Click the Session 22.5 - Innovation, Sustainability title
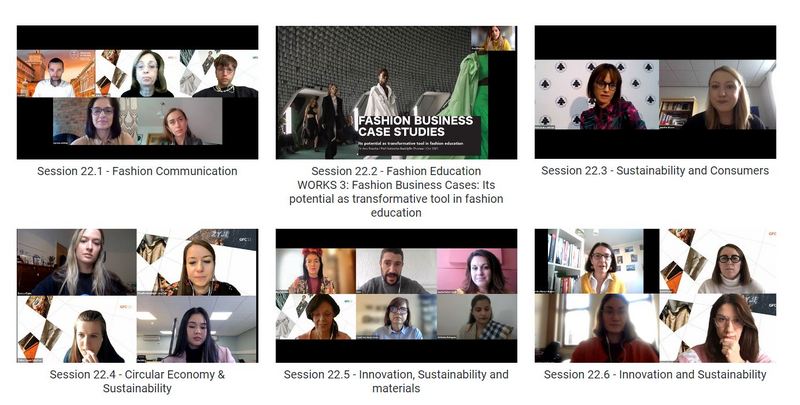 click(396, 381)
